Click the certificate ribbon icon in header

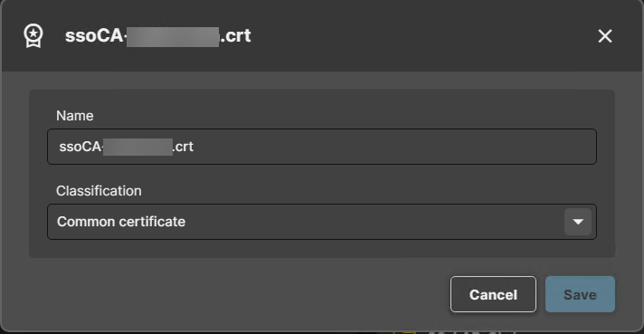coord(33,35)
